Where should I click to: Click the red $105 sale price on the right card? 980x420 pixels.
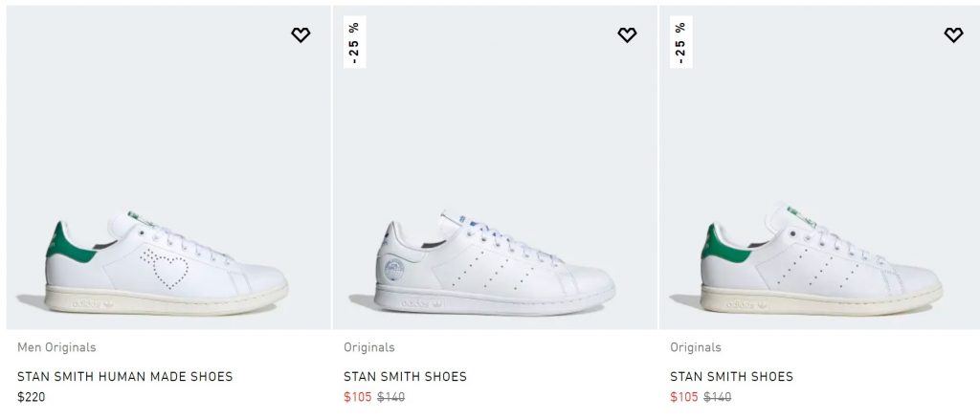point(684,397)
